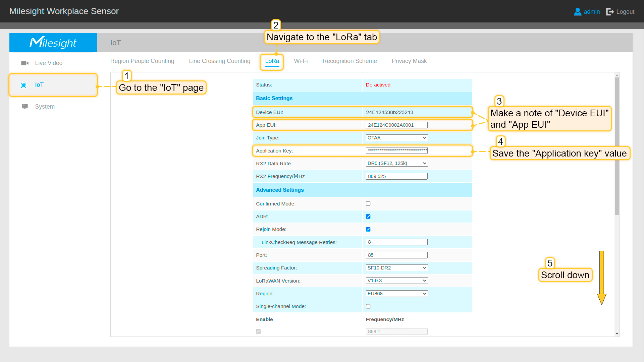Click the Logout exit icon
This screenshot has height=362, width=644.
point(610,12)
